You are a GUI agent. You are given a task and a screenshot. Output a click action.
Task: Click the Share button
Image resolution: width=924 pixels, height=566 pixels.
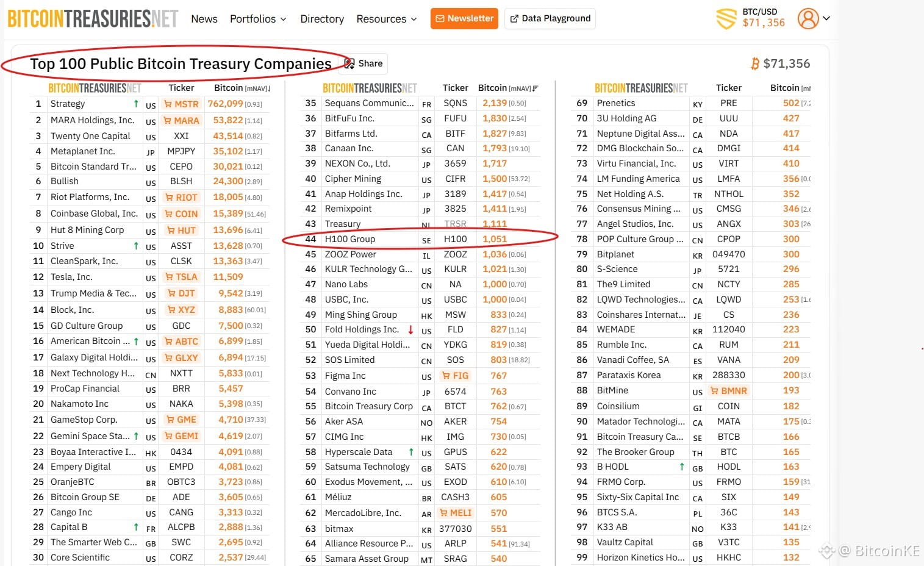[364, 63]
